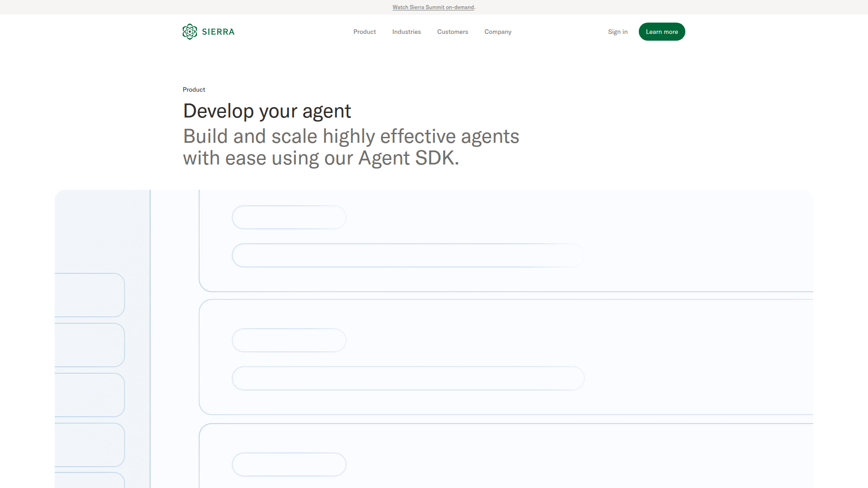Select second rounded box in left sidebar
Viewport: 868px width, 488px height.
coord(90,345)
